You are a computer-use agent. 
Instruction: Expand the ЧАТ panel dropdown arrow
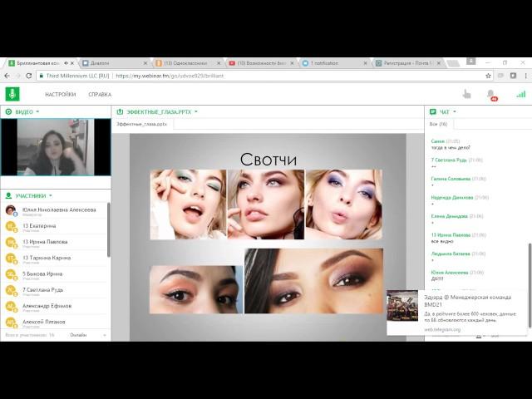(455, 111)
